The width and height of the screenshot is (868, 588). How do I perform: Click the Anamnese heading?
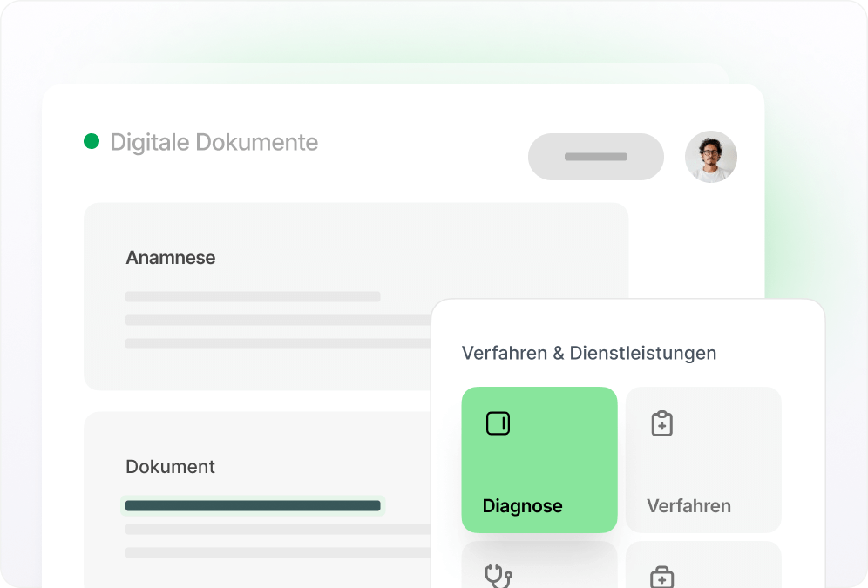(171, 258)
